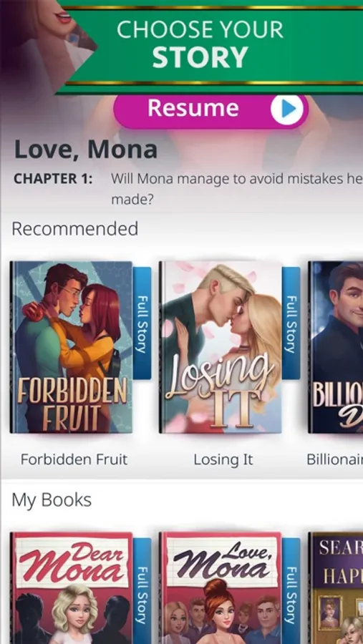Tap the Full Story ribbon on Forbidden Fruit
The image size is (363, 644).
[142, 323]
